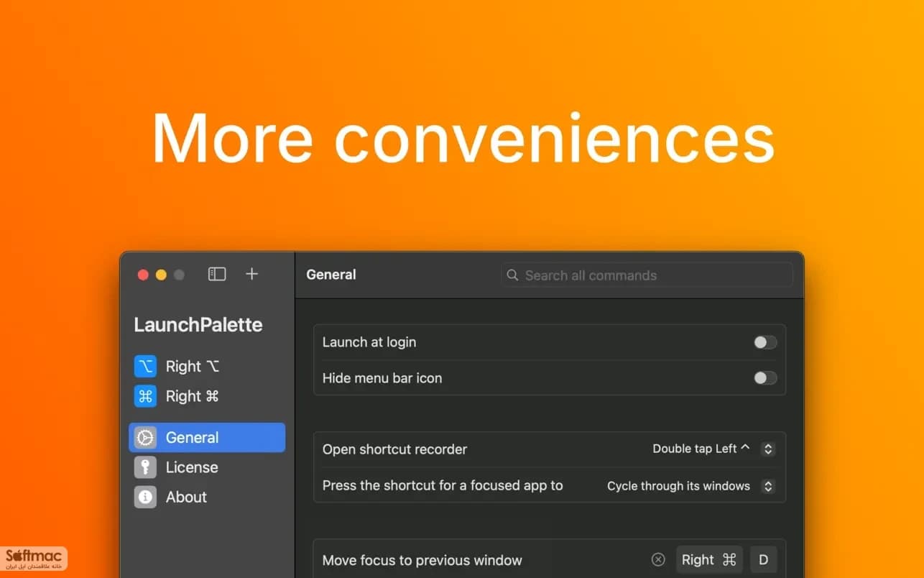The height and width of the screenshot is (578, 924).
Task: Clear the Move focus shortcut
Action: 658,559
